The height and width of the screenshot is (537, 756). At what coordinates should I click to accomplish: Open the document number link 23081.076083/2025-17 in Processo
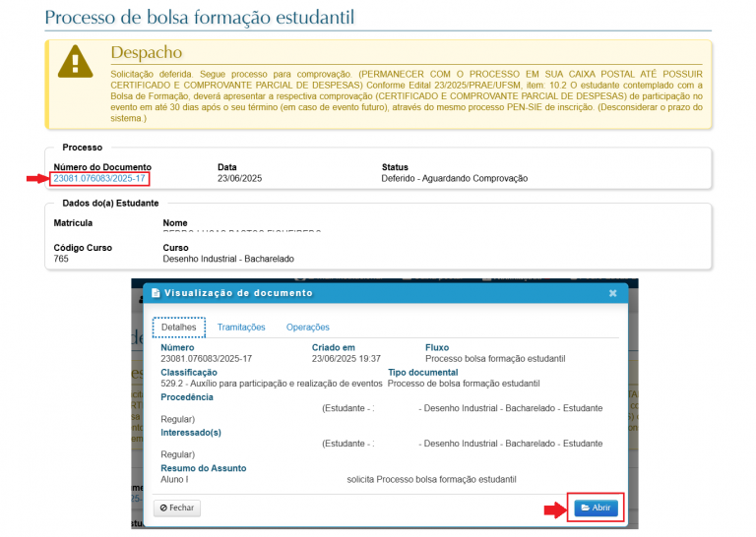pos(100,178)
